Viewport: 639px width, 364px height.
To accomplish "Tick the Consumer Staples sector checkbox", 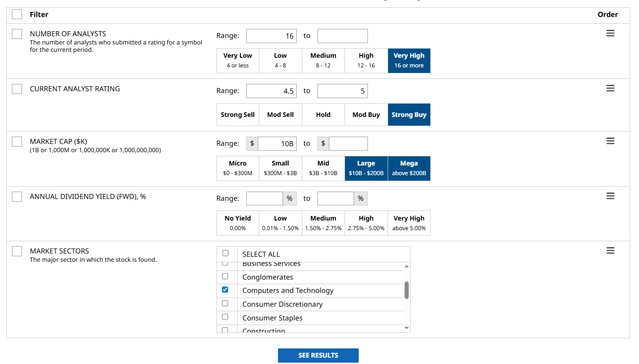I will coord(225,317).
